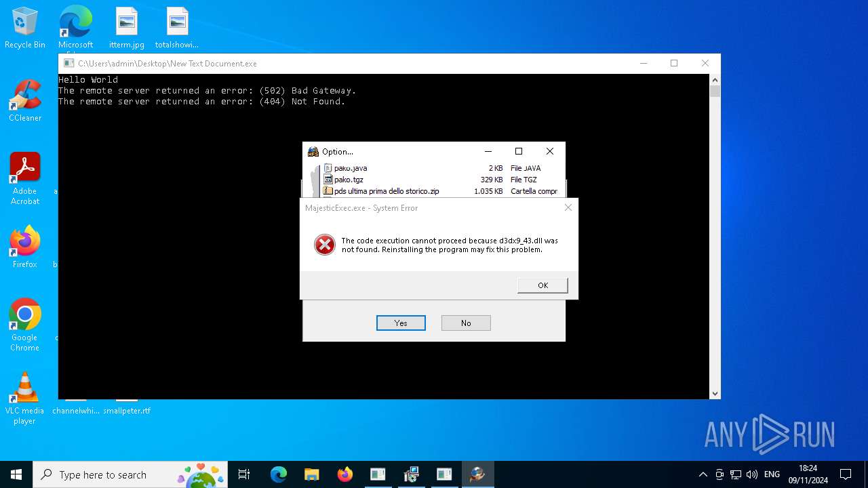Select the channelwhi... desktop file label
868x488 pixels.
pos(76,411)
